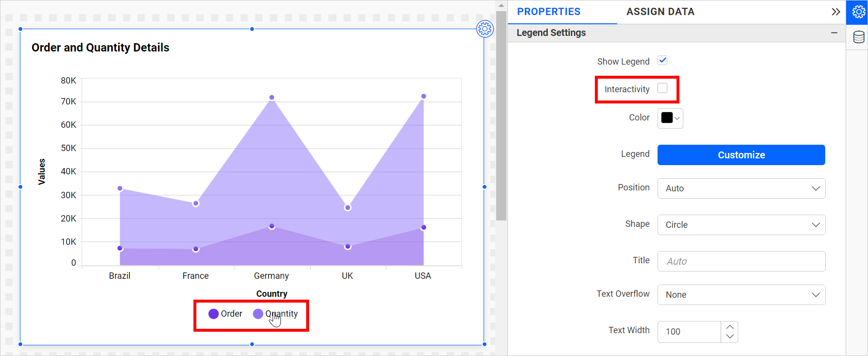Screen dimensions: 868x356
Task: Open the Shape dropdown showing Circle
Action: (741, 225)
